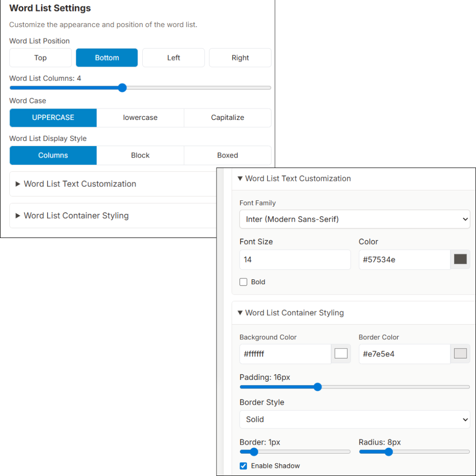Expand collapsed Word List Text Customization section
Image resolution: width=476 pixels, height=476 pixels.
point(79,184)
